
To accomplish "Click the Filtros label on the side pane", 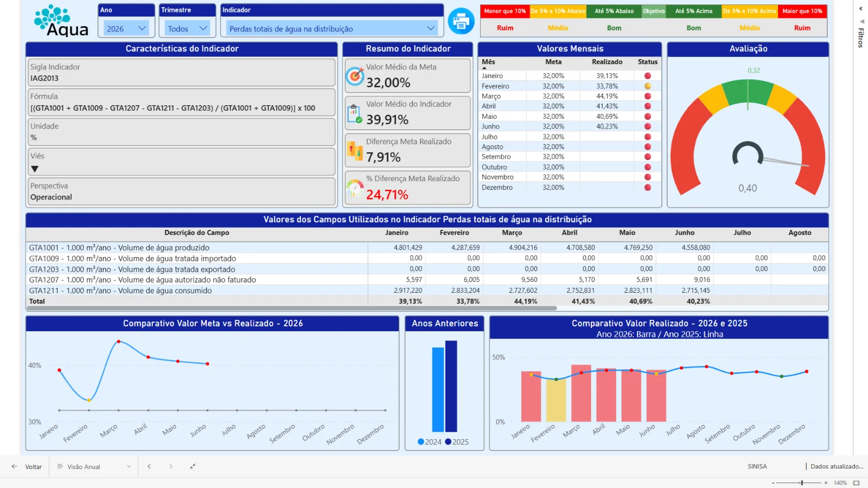I will point(860,38).
